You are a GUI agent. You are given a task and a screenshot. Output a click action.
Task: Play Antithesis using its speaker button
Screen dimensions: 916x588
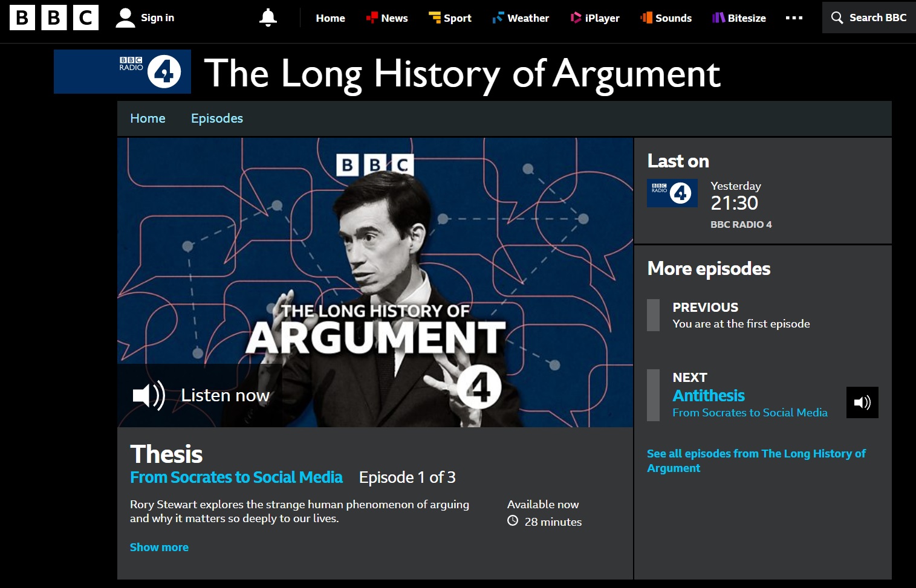(x=862, y=402)
